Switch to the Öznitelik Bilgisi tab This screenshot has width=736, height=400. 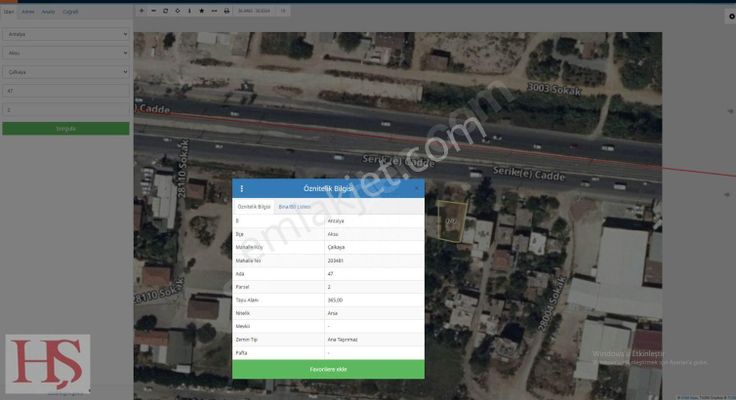[253, 207]
